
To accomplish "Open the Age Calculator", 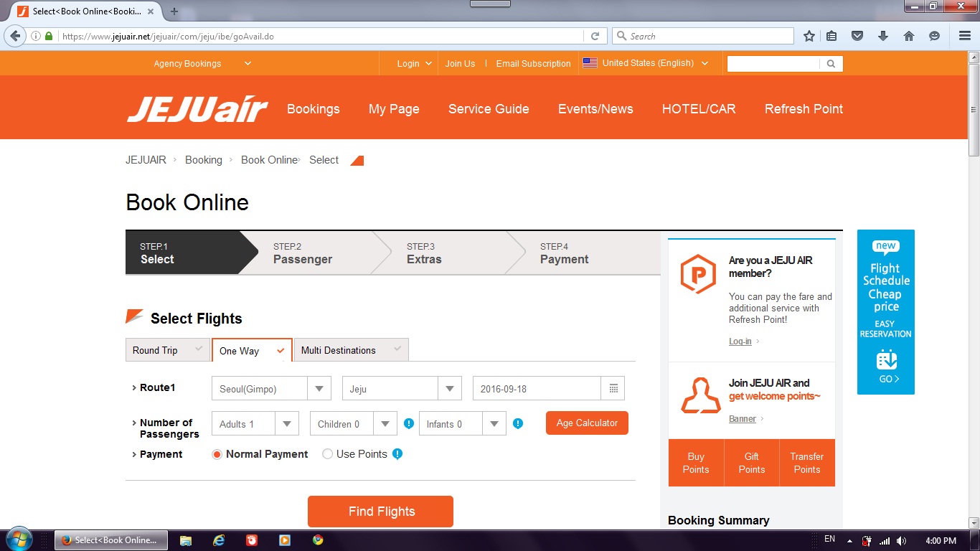I will tap(587, 423).
